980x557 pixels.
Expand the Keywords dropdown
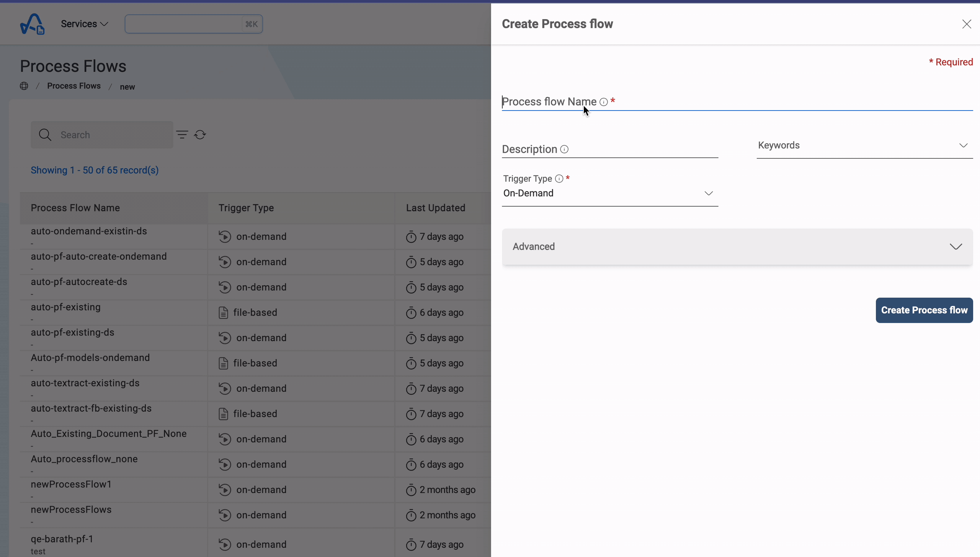[964, 145]
